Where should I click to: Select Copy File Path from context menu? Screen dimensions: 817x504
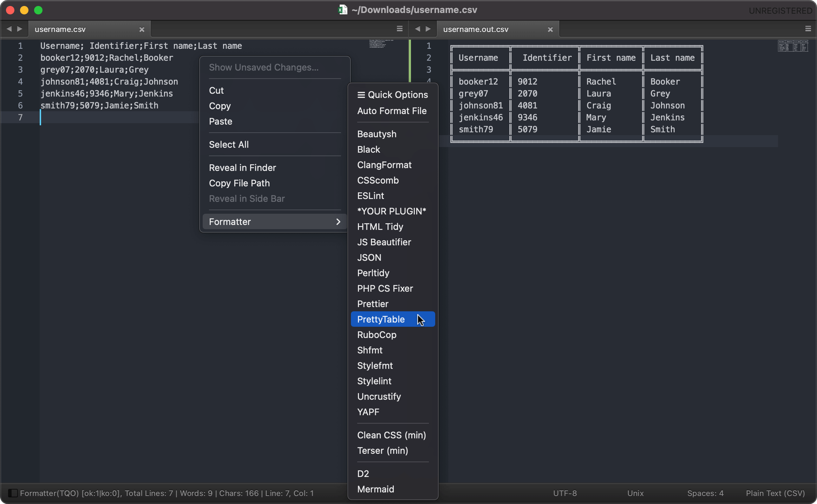pos(239,183)
